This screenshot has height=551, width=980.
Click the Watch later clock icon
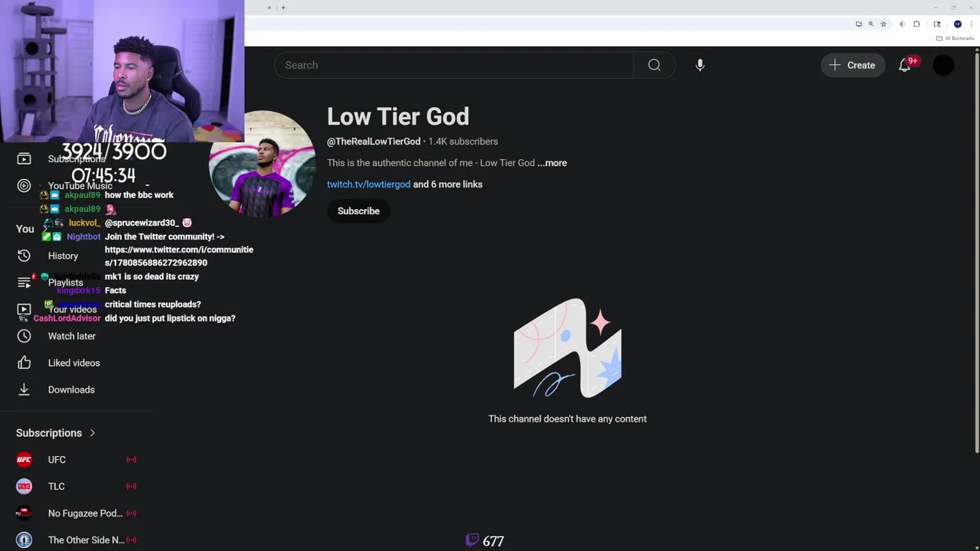click(24, 336)
